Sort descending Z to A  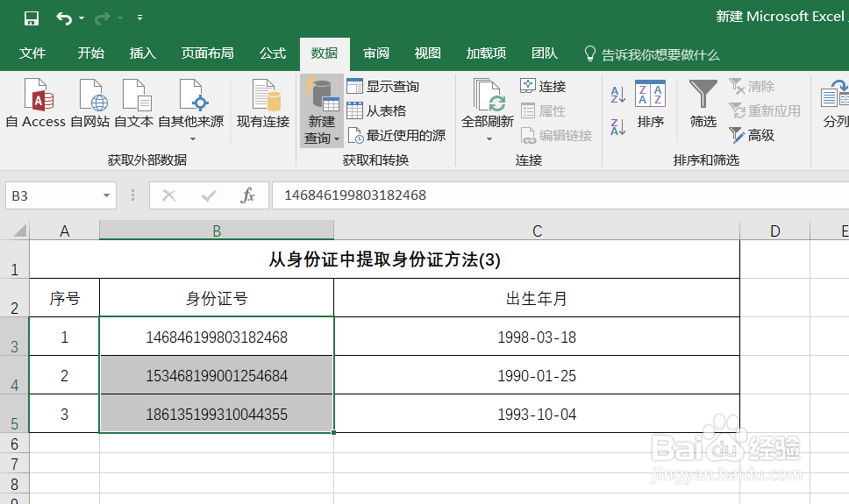[617, 127]
